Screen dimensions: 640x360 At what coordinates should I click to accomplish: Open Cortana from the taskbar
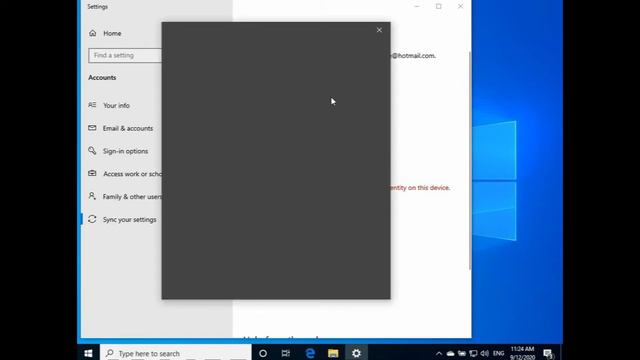click(x=263, y=353)
